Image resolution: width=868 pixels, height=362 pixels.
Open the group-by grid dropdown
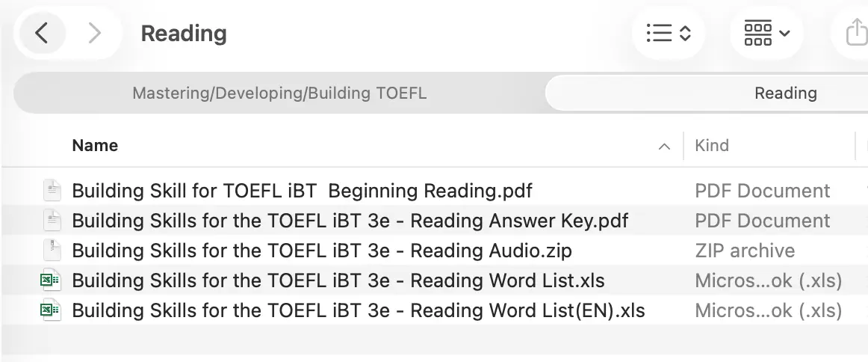767,33
